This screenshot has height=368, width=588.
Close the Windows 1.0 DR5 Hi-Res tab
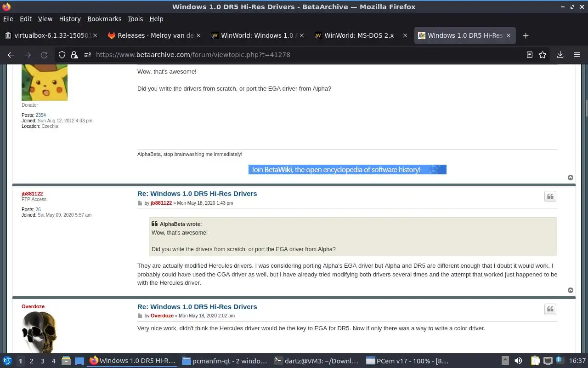pos(509,35)
